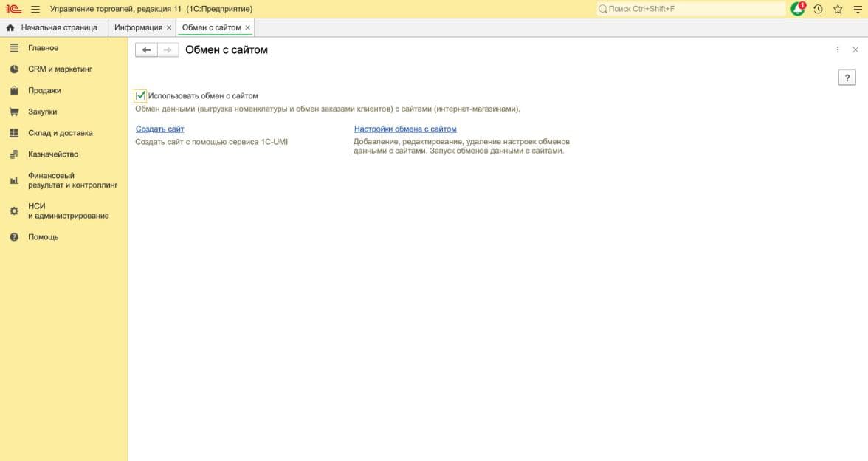This screenshot has width=868, height=461.
Task: Click the НСИ и администрирование gear icon
Action: (15, 211)
